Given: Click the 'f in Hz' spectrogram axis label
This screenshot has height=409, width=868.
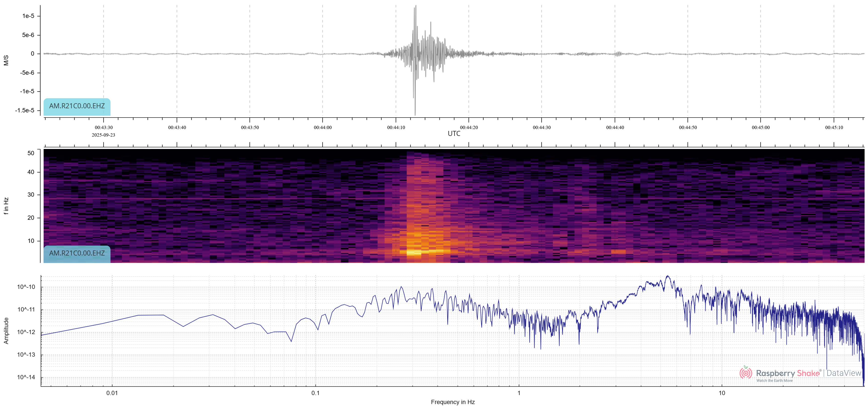Looking at the screenshot, I should (x=6, y=206).
